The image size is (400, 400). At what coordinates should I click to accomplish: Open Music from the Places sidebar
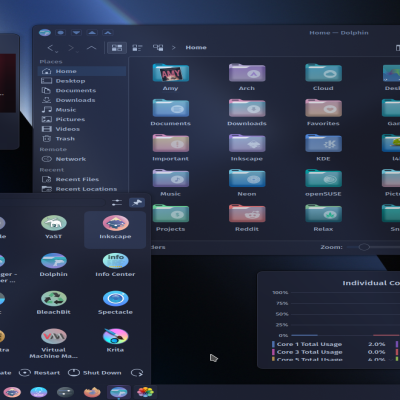pyautogui.click(x=82, y=110)
